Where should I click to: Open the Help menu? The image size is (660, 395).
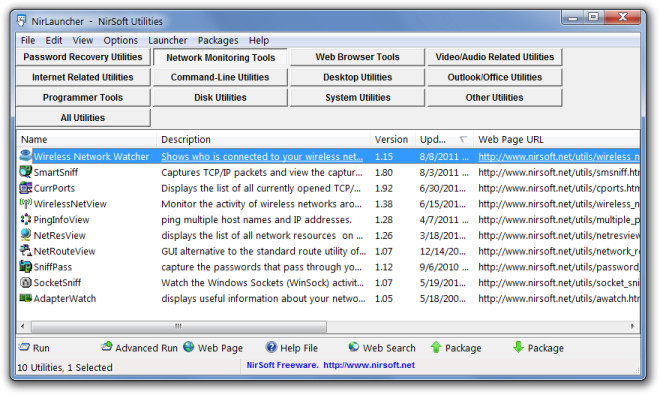click(258, 40)
